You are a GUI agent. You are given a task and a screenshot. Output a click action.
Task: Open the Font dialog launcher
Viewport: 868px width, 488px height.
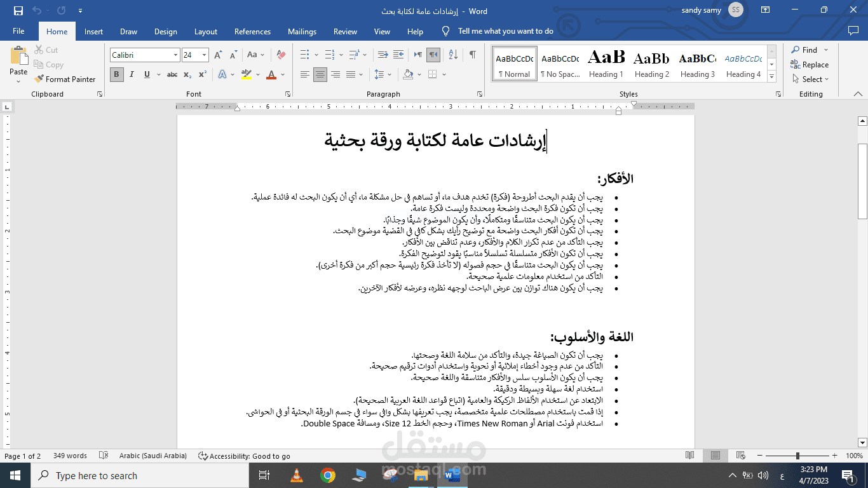click(288, 94)
